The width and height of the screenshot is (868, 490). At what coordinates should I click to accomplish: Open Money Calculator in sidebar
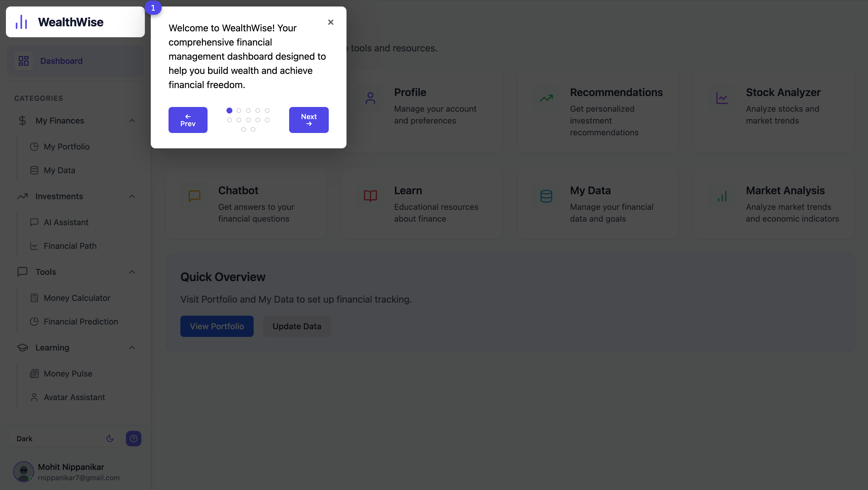[x=77, y=298]
